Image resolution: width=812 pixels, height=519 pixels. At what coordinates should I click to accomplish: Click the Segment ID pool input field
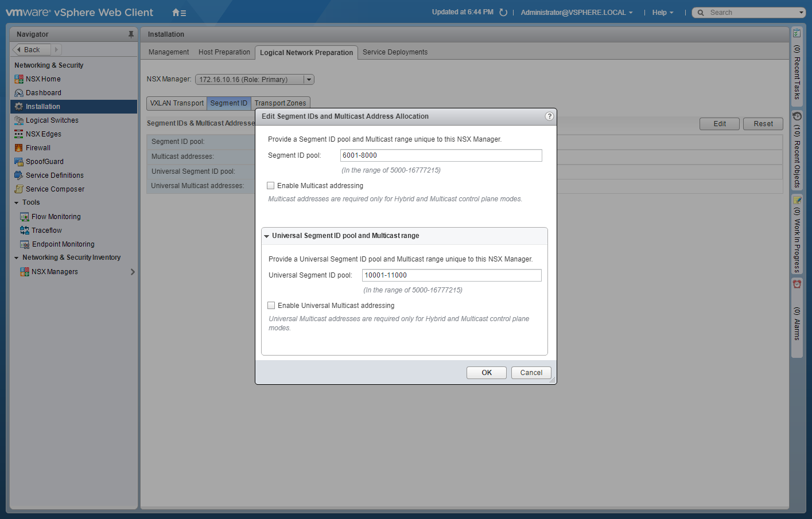pyautogui.click(x=441, y=155)
